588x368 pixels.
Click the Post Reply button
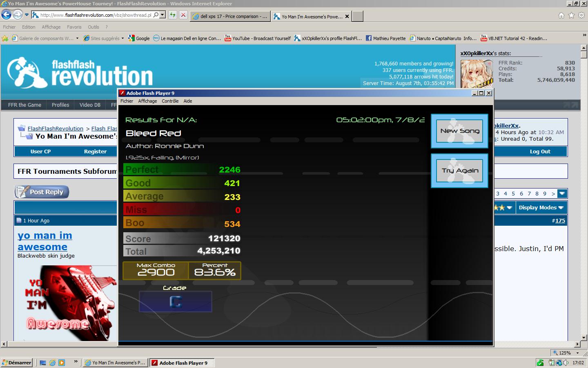click(42, 192)
